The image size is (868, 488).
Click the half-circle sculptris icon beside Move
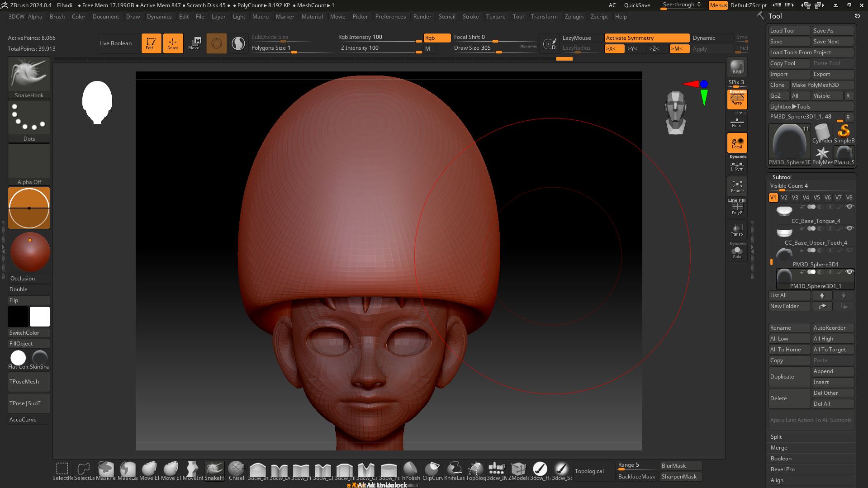[238, 43]
